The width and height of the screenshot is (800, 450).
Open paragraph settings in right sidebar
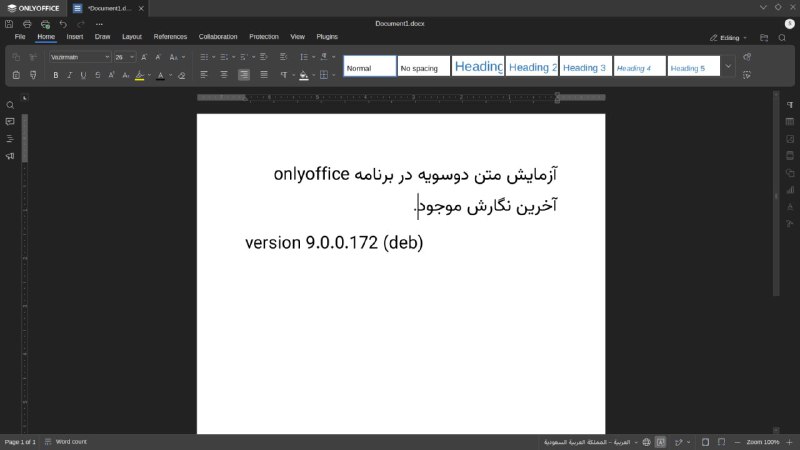(x=790, y=105)
